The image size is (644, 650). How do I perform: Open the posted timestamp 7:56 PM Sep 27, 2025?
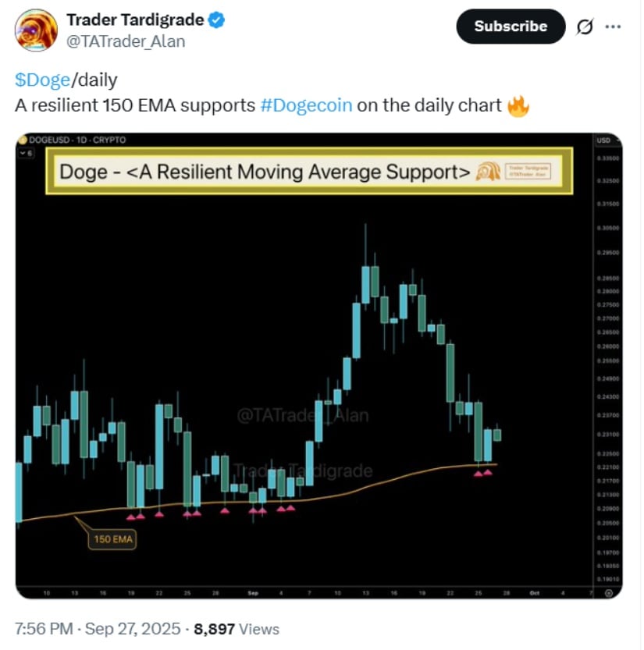click(x=98, y=628)
